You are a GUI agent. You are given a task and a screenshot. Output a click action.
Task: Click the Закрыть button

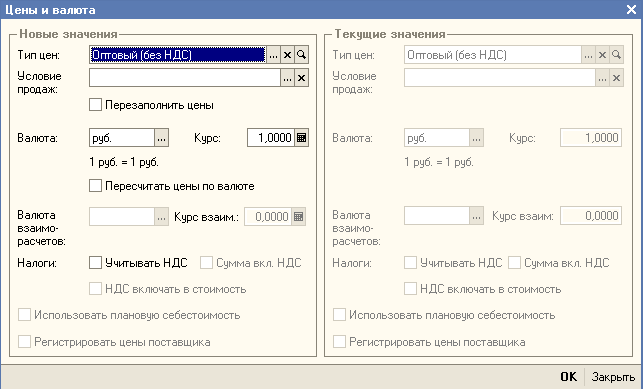[x=613, y=376]
